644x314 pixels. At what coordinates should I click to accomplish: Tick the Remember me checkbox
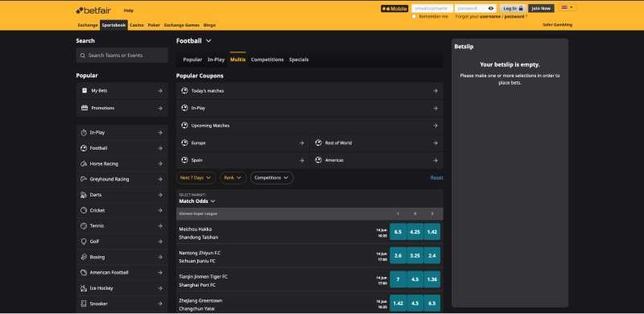pyautogui.click(x=414, y=16)
